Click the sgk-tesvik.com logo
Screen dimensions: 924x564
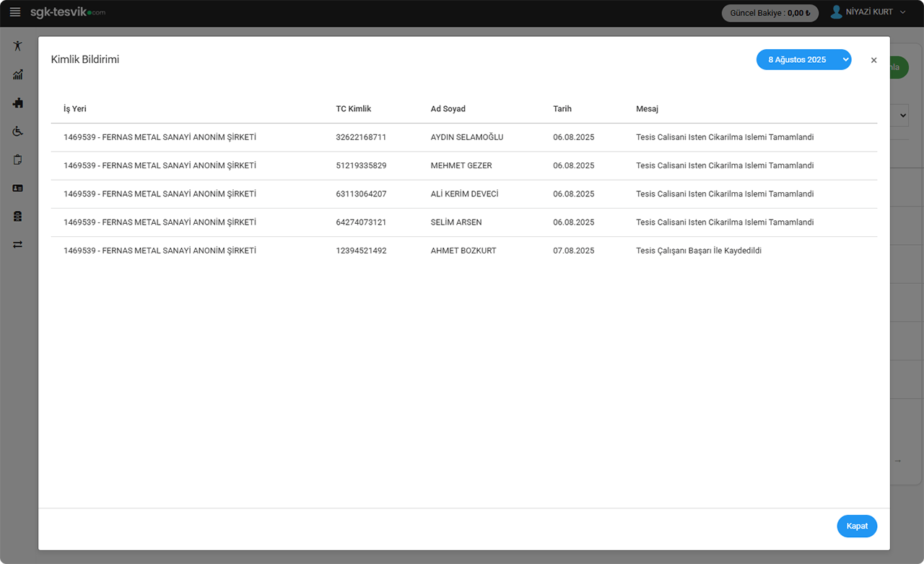(x=68, y=12)
